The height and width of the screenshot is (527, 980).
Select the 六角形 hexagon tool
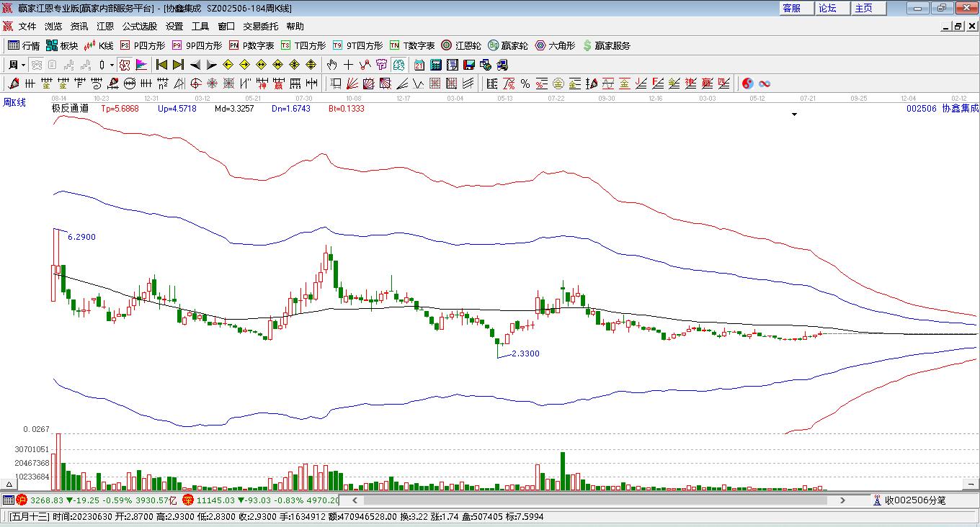click(x=554, y=45)
